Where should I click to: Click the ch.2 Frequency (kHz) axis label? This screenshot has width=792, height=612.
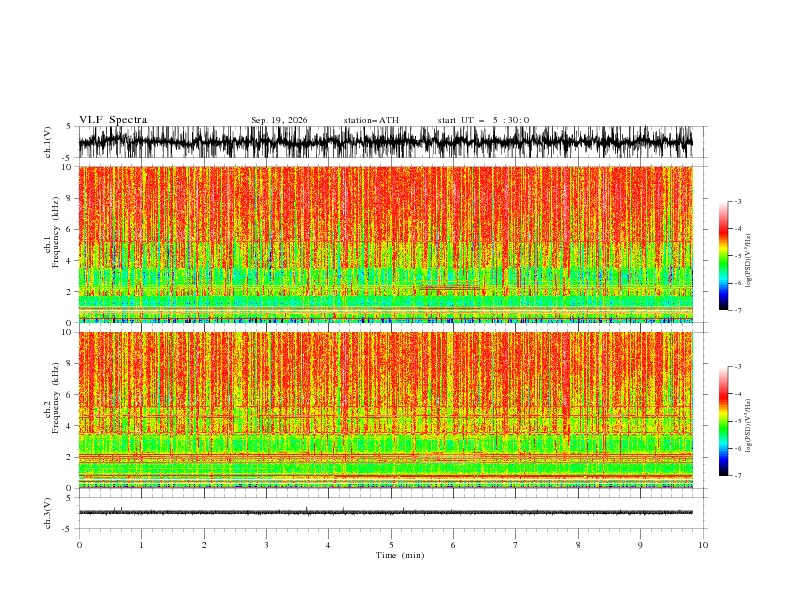(x=52, y=410)
